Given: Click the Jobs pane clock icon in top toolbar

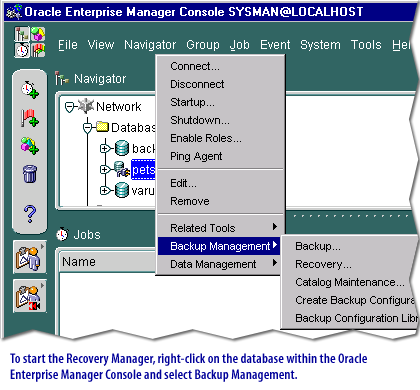Looking at the screenshot, I should (22, 50).
